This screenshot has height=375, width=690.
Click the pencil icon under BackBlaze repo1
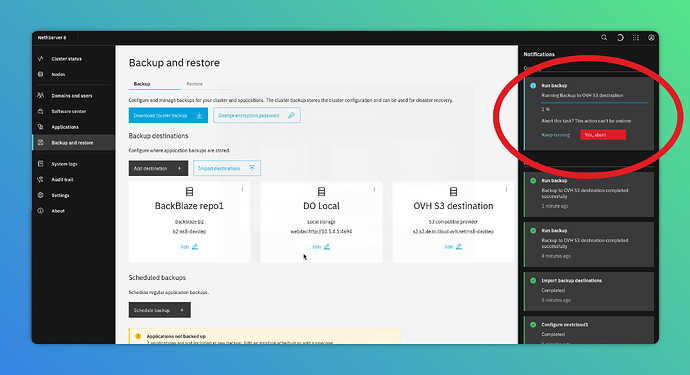pos(195,247)
